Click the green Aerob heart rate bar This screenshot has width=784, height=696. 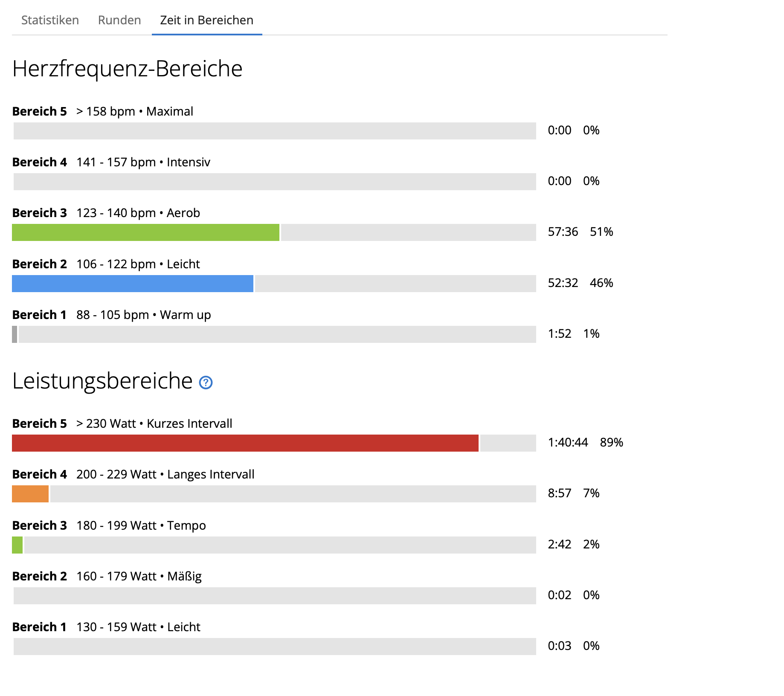(145, 232)
